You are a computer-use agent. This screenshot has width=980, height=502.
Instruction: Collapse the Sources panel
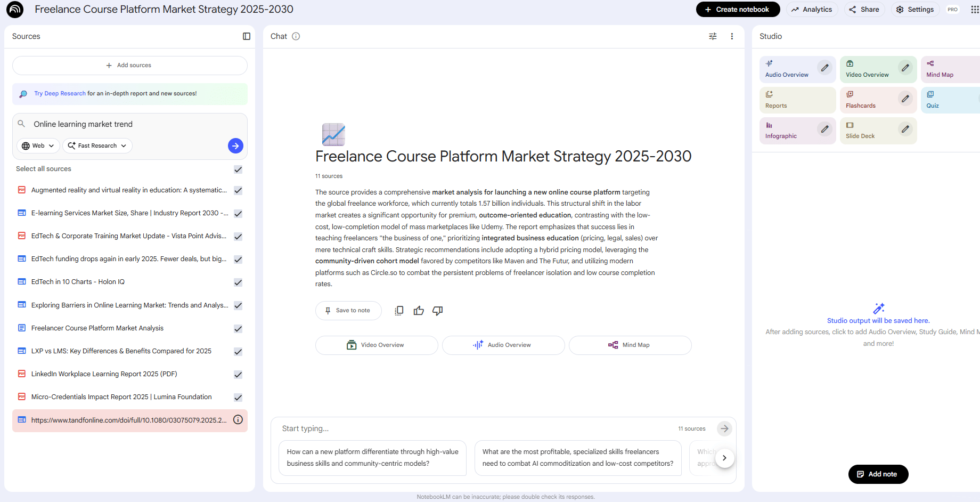247,36
